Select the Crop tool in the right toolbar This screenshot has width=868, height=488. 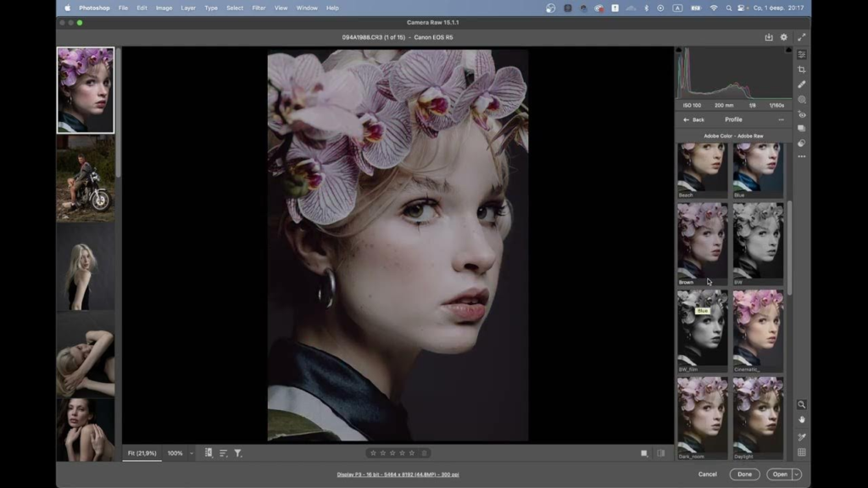(801, 71)
